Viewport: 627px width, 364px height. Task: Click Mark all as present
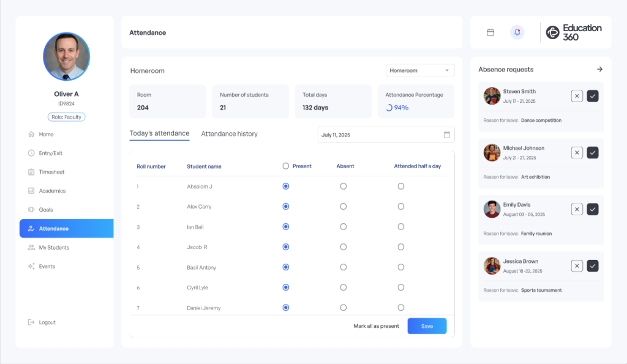[376, 326]
